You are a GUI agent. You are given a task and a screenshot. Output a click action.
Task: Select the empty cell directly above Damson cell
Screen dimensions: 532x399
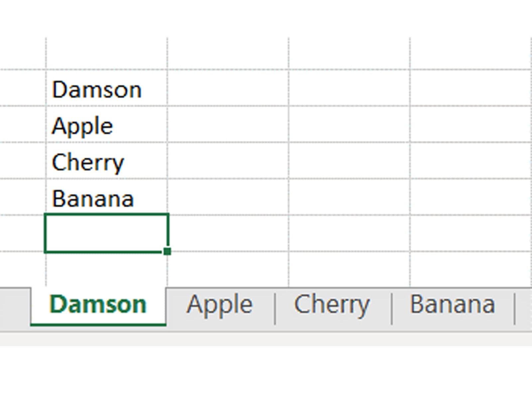(x=106, y=54)
